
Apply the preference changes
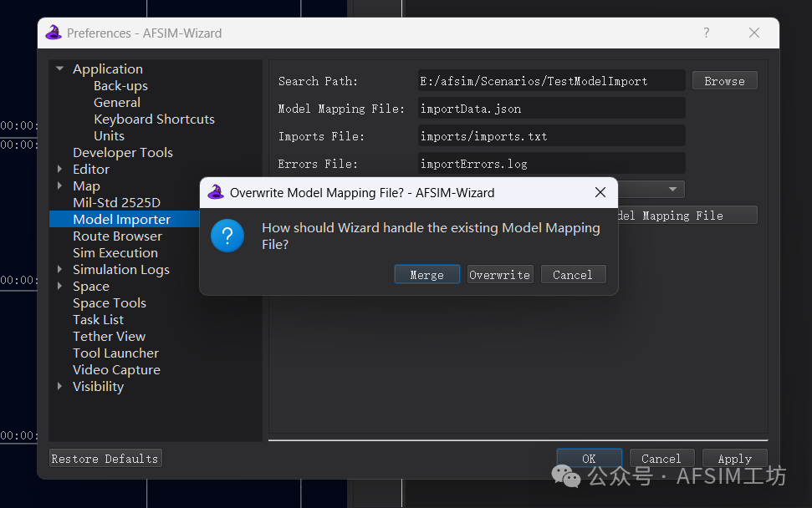click(734, 459)
